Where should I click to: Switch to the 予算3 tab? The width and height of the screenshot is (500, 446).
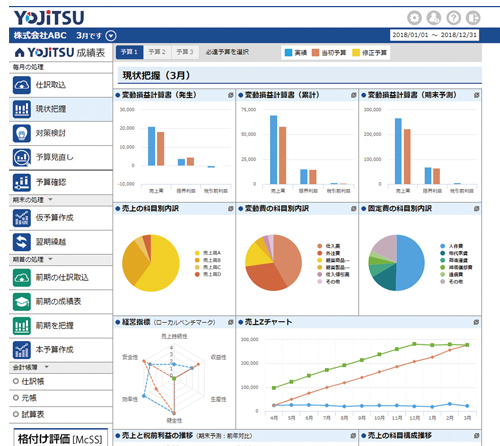pos(185,52)
